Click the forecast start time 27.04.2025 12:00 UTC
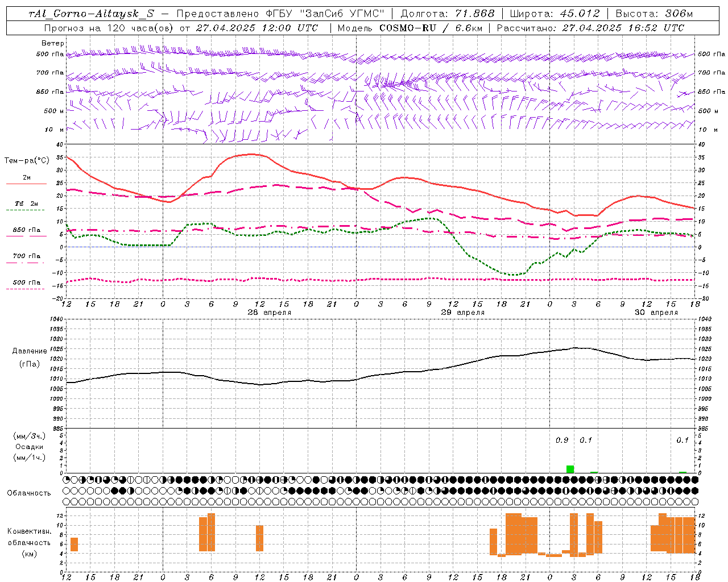The width and height of the screenshot is (728, 582). 257,28
